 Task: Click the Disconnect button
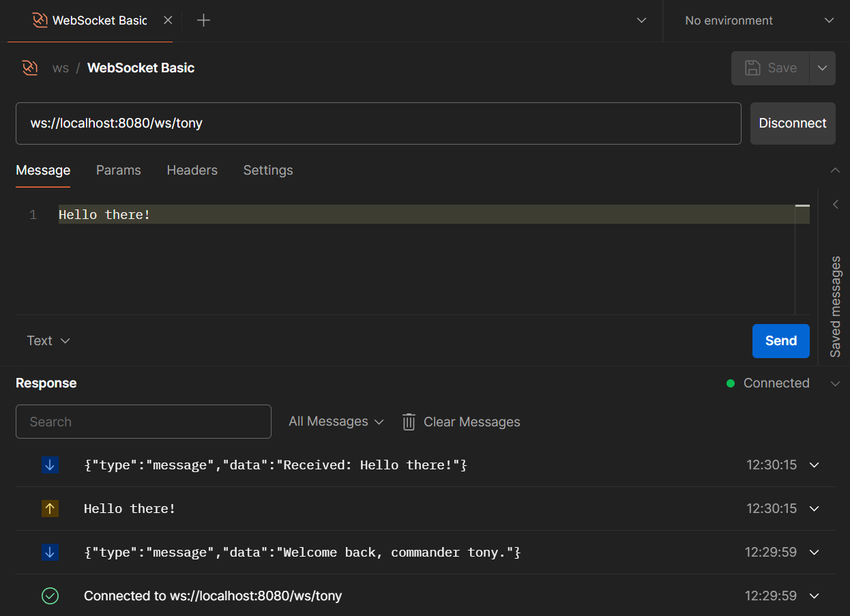pyautogui.click(x=792, y=123)
